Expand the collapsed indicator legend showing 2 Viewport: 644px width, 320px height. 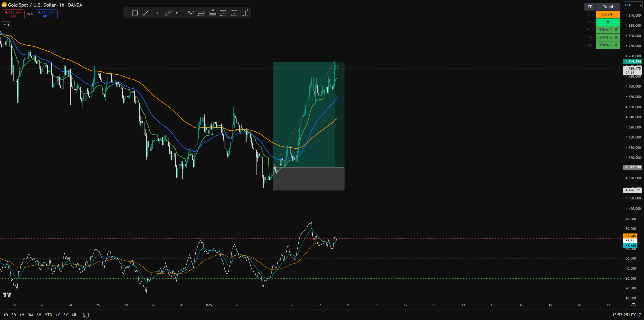point(6,24)
